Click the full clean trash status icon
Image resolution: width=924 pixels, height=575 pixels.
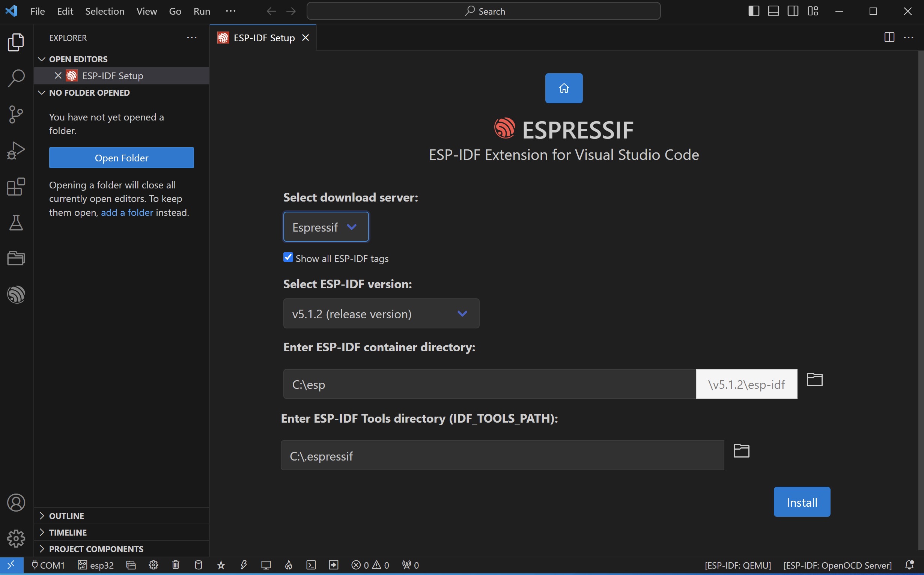point(176,565)
